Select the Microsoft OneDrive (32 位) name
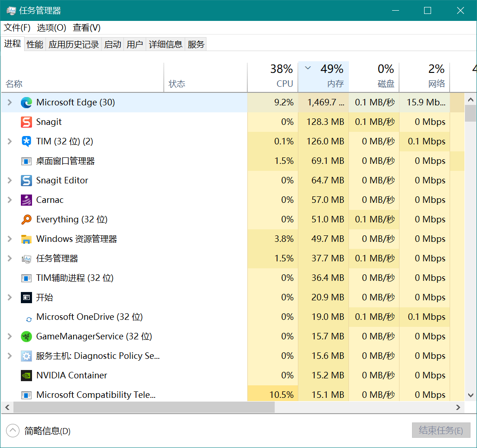This screenshot has width=477, height=448. [x=90, y=317]
